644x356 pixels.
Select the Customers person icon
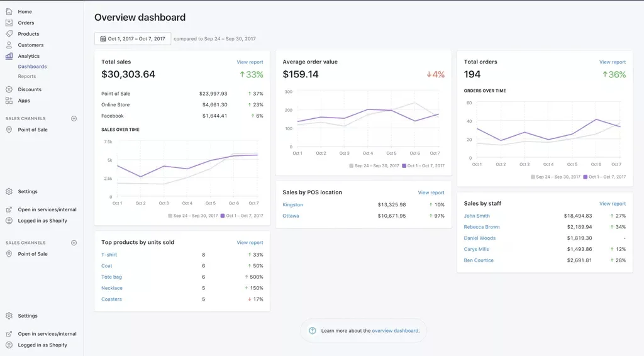(x=9, y=45)
